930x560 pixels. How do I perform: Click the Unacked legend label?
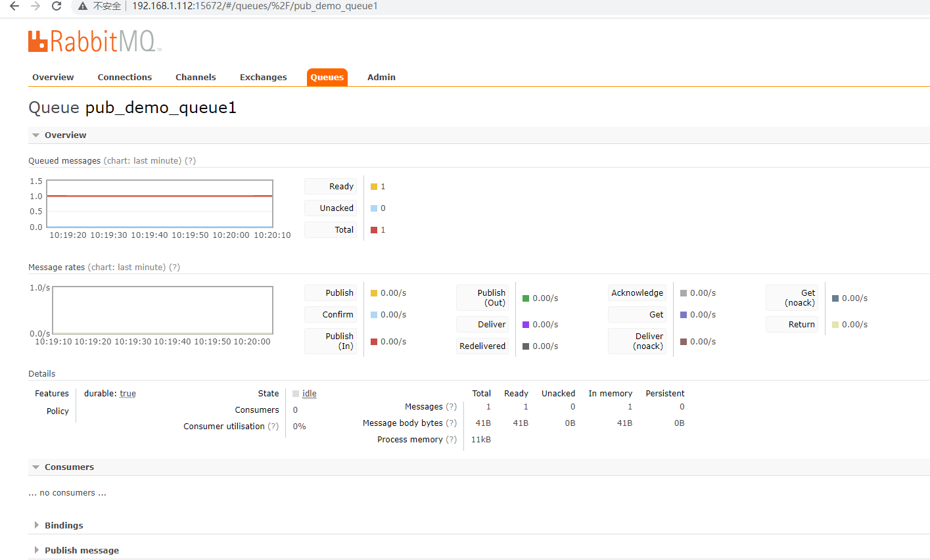tap(331, 208)
